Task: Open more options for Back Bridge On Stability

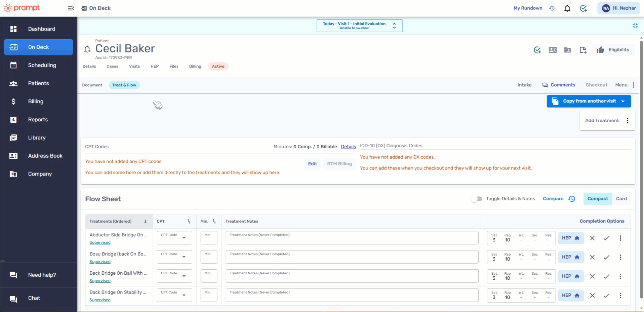Action: [x=620, y=296]
